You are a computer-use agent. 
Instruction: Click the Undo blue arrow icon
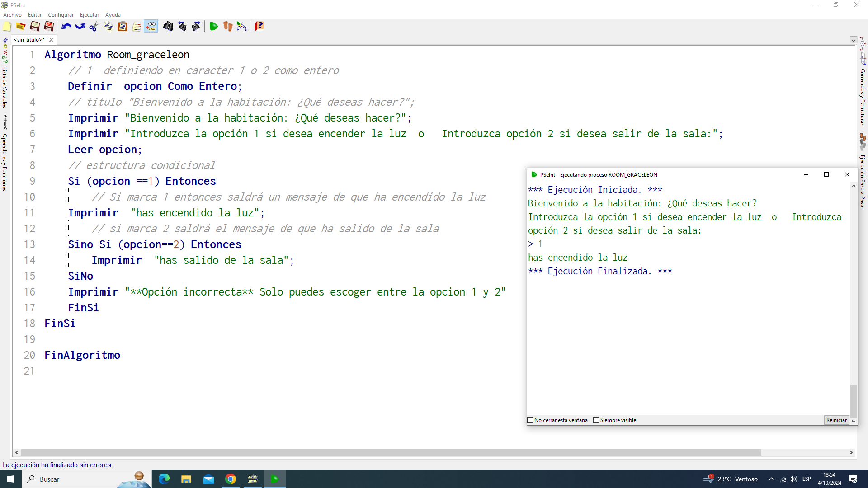(x=66, y=27)
